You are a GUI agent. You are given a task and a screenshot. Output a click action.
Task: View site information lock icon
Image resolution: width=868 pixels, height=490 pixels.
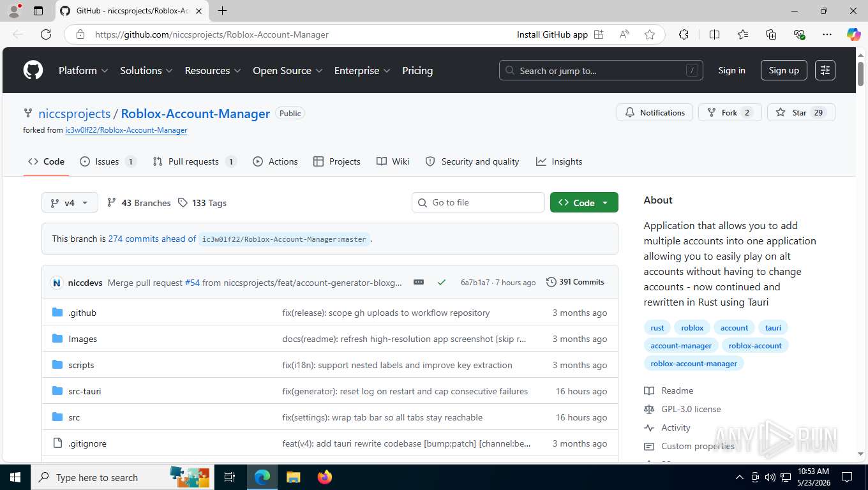[80, 34]
